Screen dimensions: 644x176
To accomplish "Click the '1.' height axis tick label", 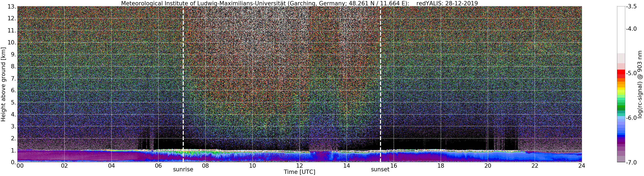I will pos(13,150).
